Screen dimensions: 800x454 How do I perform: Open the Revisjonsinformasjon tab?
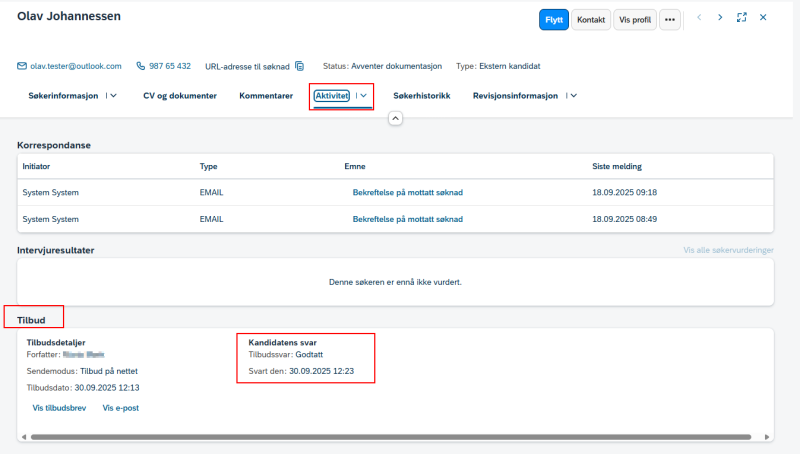point(515,96)
